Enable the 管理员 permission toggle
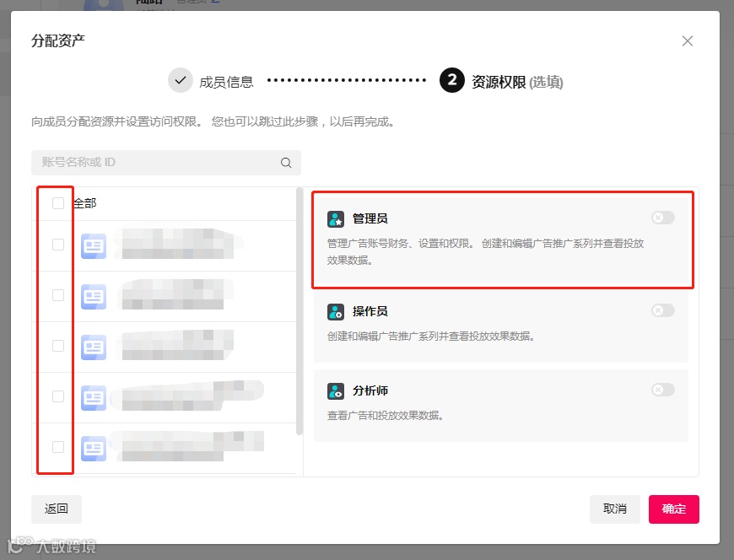734x560 pixels. (663, 218)
